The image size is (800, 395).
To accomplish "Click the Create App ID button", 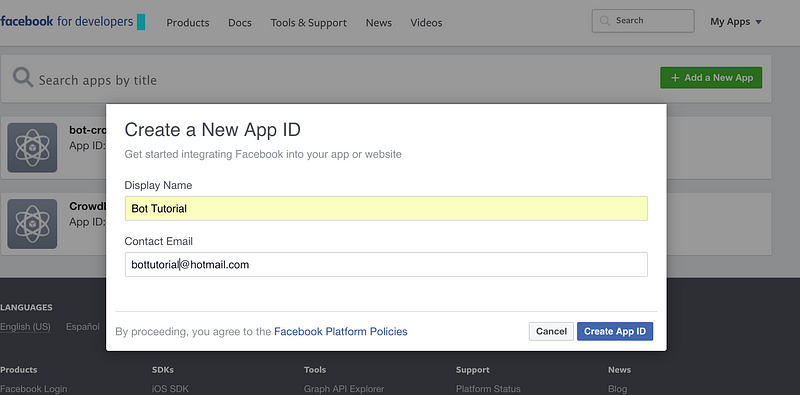I will (x=615, y=331).
